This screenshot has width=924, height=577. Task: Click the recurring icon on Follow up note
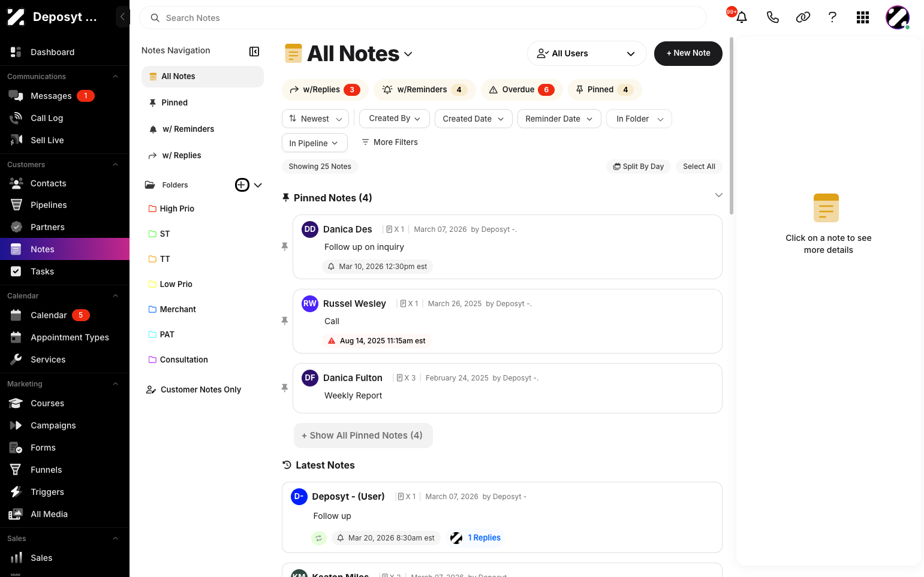pyautogui.click(x=319, y=538)
